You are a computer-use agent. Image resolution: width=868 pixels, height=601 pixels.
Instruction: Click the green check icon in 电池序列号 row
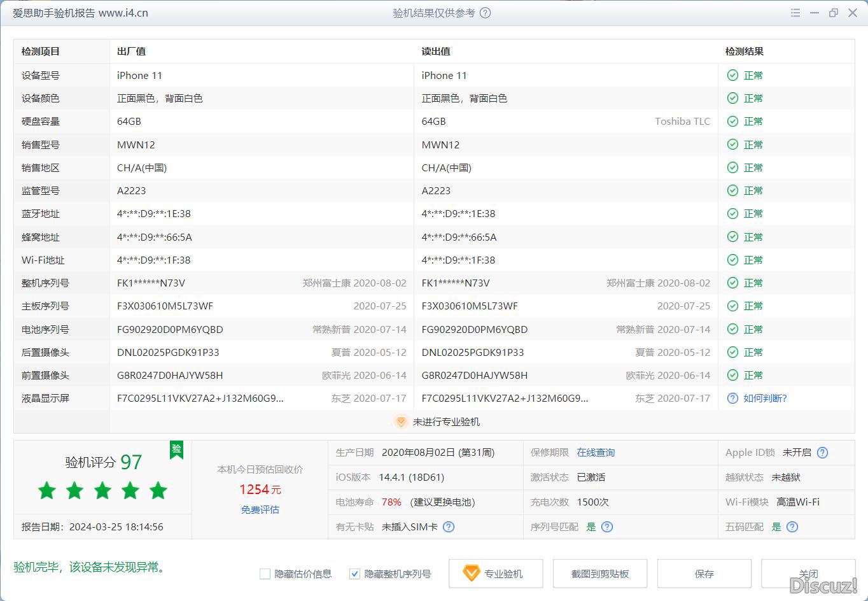732,329
